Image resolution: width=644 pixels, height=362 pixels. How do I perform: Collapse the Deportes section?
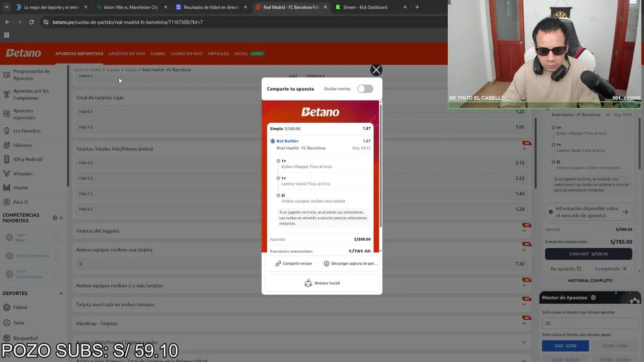61,293
